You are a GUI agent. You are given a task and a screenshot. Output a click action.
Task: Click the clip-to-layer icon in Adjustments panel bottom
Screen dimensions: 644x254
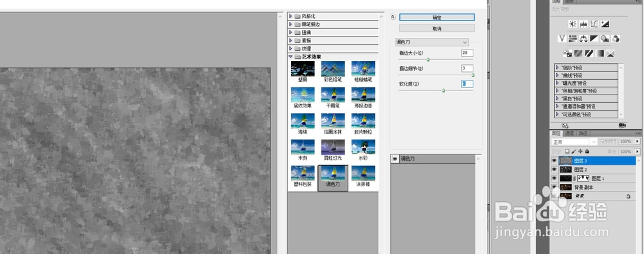tap(622, 125)
